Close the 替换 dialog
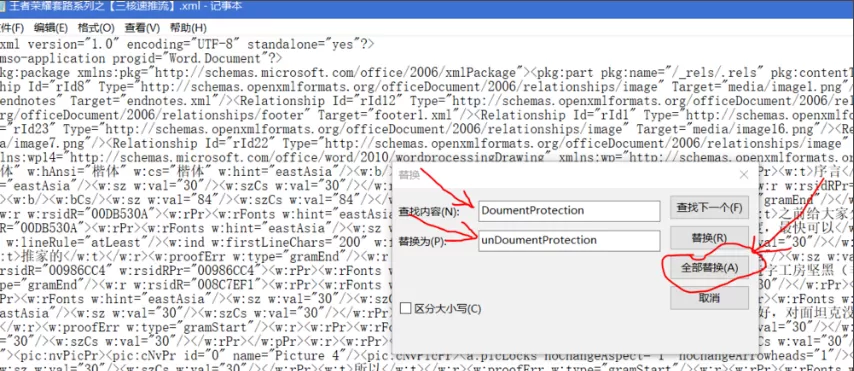This screenshot has width=854, height=371. click(743, 175)
